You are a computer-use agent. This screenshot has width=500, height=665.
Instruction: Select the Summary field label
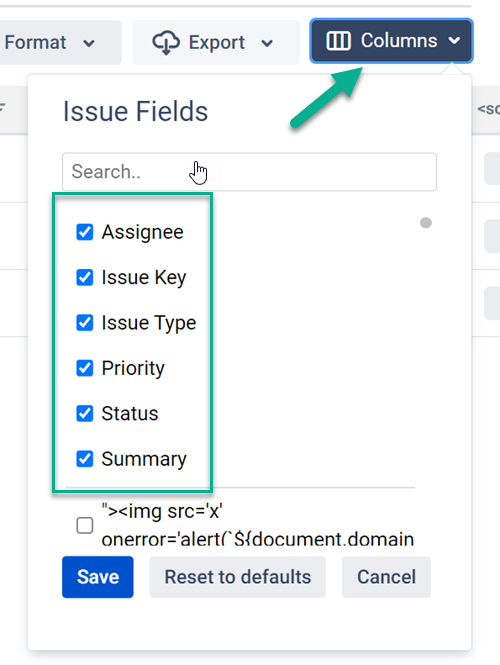[x=144, y=459]
